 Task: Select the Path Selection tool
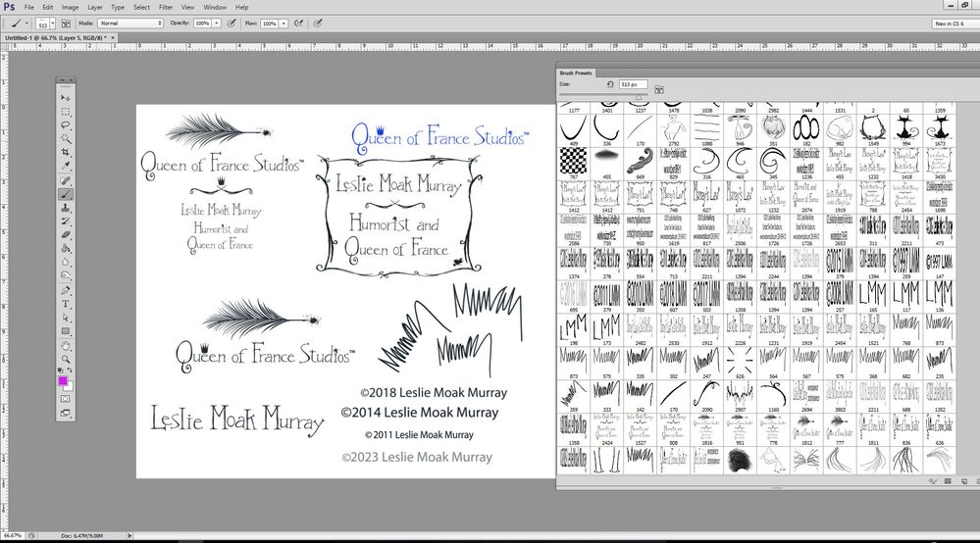(x=65, y=319)
